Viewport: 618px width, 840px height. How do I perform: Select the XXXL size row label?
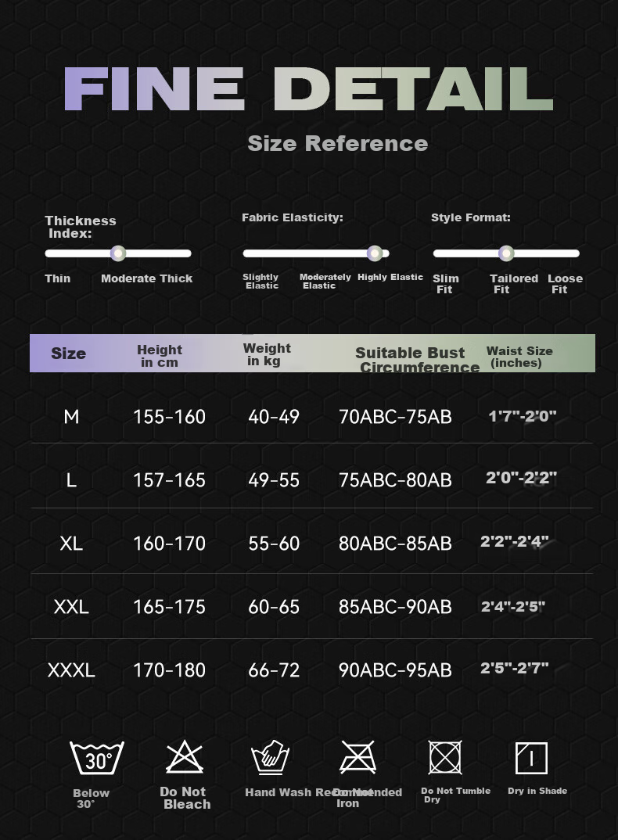pyautogui.click(x=71, y=670)
